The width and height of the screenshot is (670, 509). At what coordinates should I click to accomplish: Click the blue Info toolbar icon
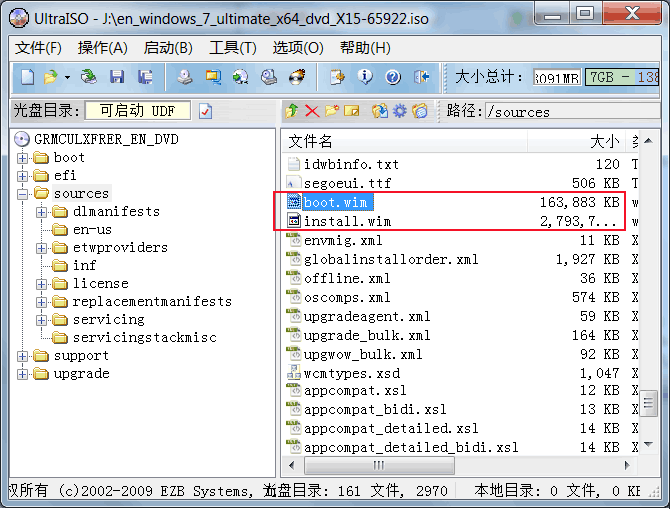point(365,77)
